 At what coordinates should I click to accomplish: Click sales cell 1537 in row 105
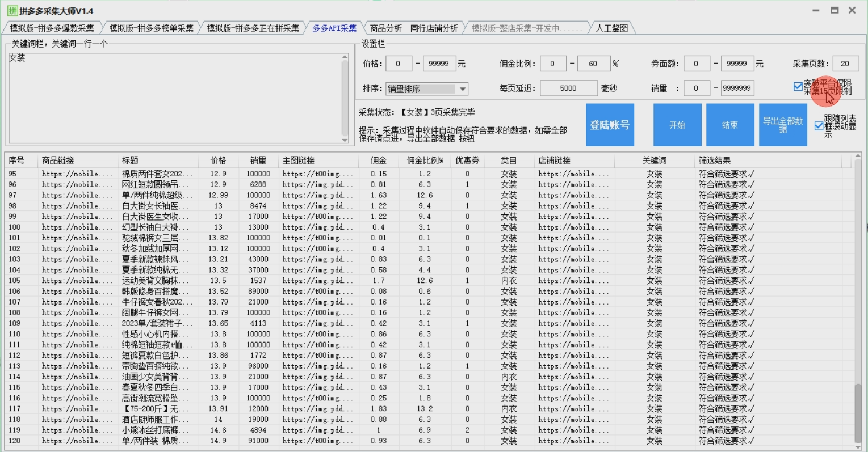[258, 280]
